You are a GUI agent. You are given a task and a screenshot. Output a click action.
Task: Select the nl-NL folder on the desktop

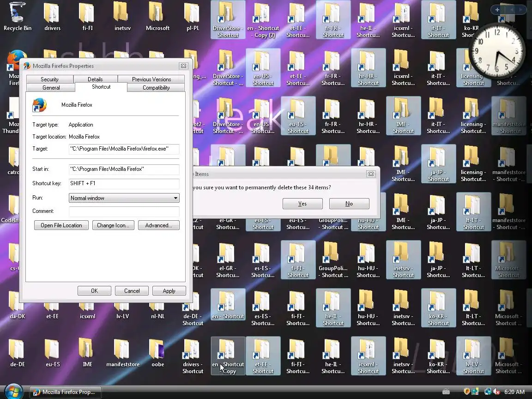click(x=157, y=312)
